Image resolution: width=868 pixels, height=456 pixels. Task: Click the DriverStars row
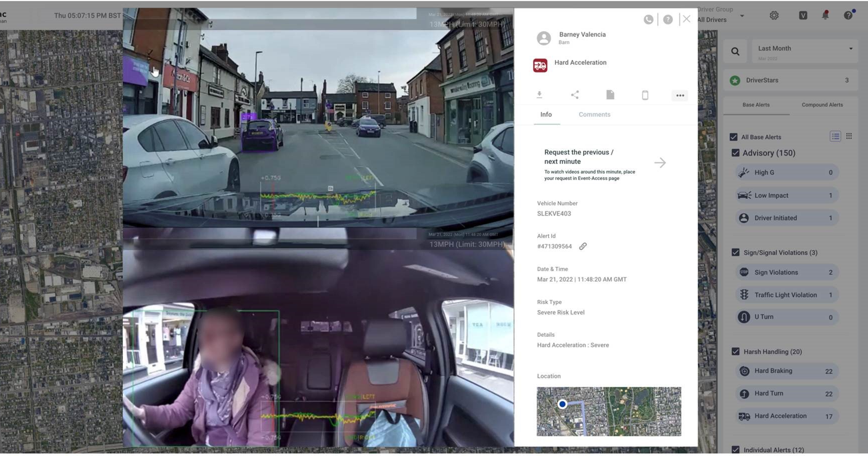[790, 80]
